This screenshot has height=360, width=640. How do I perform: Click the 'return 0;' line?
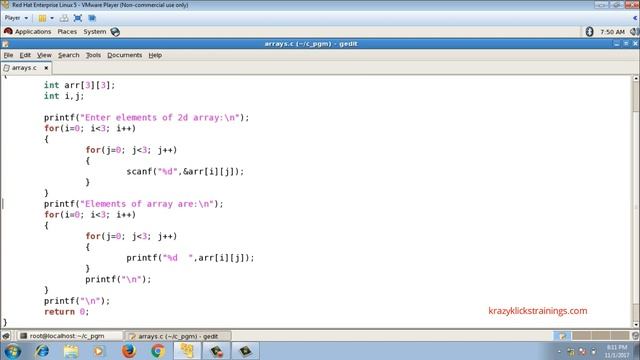[67, 311]
